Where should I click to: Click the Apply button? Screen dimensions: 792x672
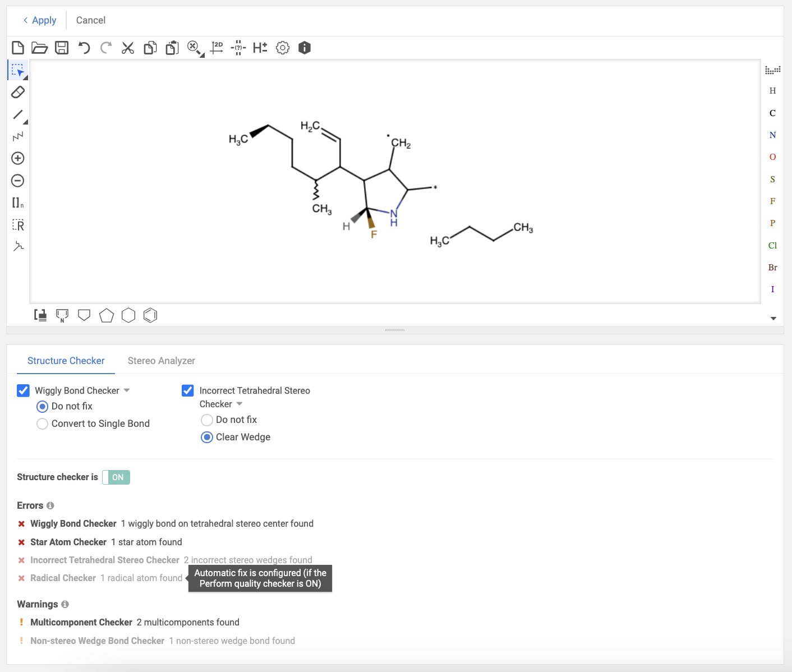[x=40, y=20]
